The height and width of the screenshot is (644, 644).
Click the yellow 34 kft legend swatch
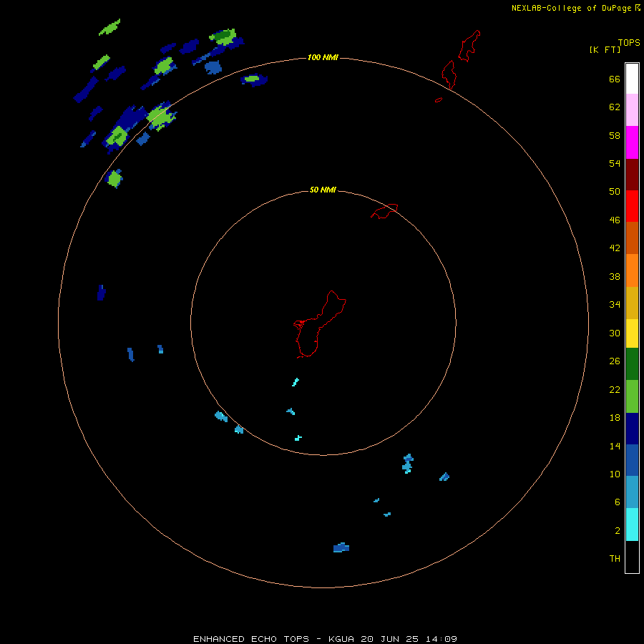point(632,333)
